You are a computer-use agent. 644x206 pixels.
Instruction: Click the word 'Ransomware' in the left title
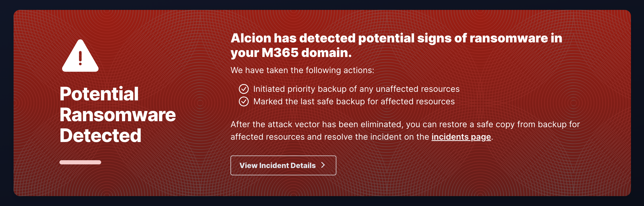click(x=118, y=115)
